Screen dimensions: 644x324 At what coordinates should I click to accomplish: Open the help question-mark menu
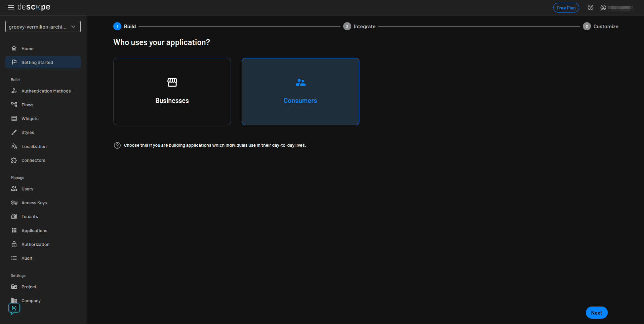click(591, 7)
